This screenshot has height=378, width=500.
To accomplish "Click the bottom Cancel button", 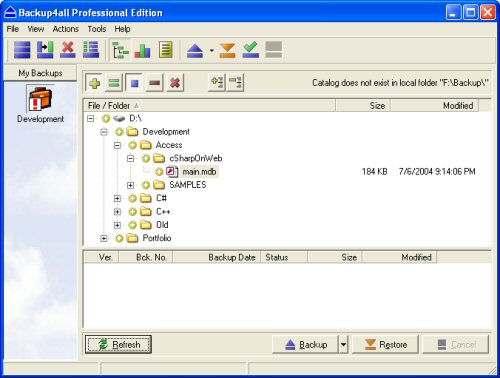I will coord(456,344).
